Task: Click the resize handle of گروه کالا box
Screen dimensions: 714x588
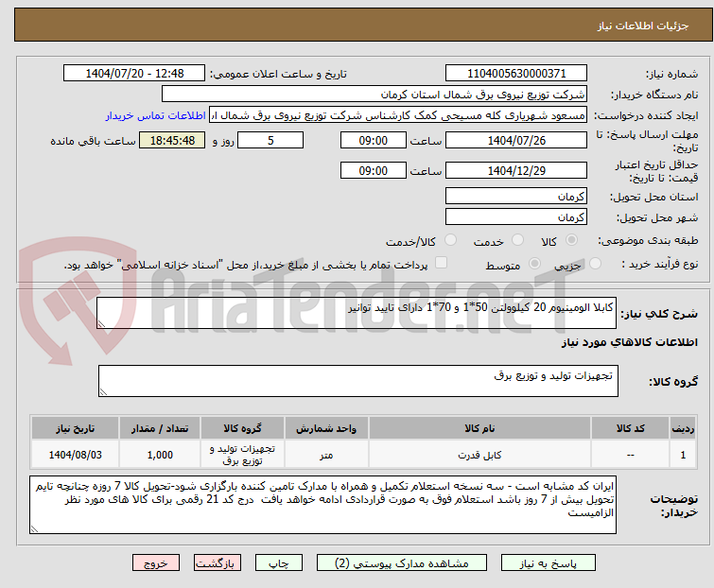Action: (x=103, y=392)
